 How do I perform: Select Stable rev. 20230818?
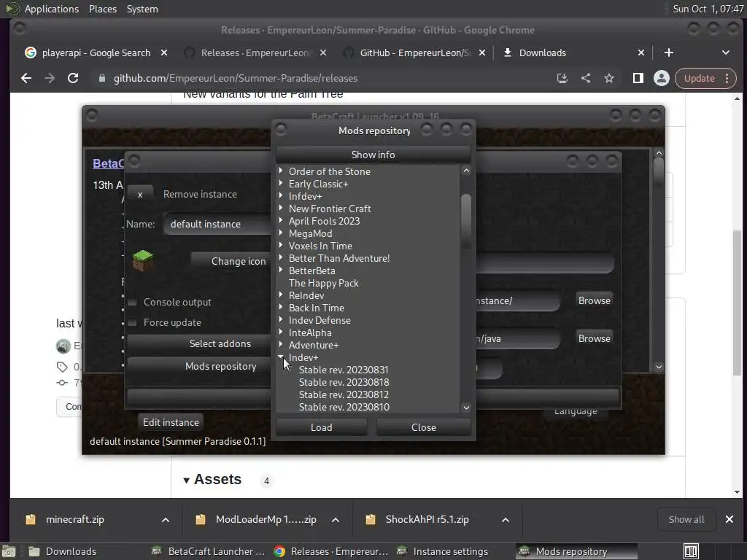point(344,382)
